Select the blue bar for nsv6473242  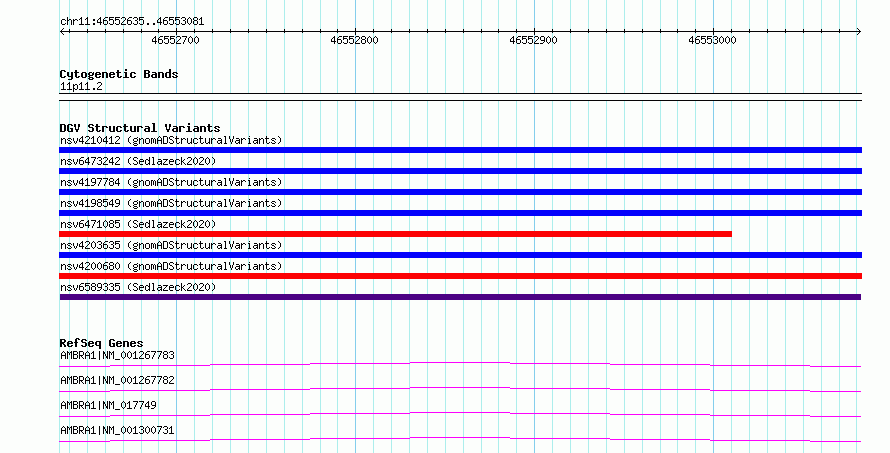460,171
